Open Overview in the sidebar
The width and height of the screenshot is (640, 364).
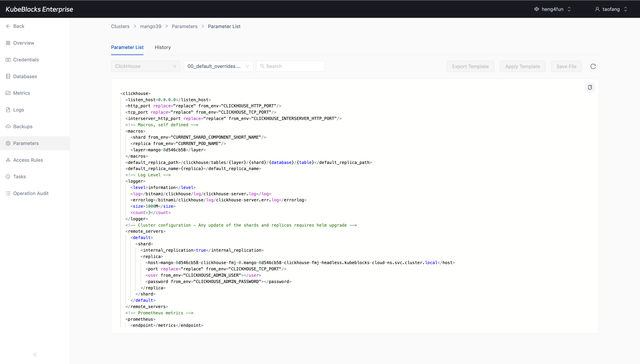point(35,43)
